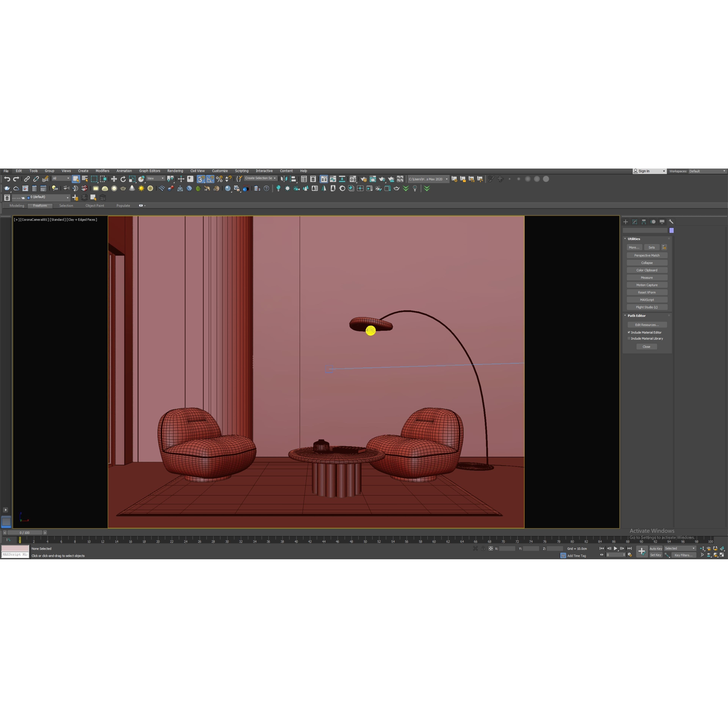
Task: Toggle Auto Key mode on
Action: coord(656,549)
